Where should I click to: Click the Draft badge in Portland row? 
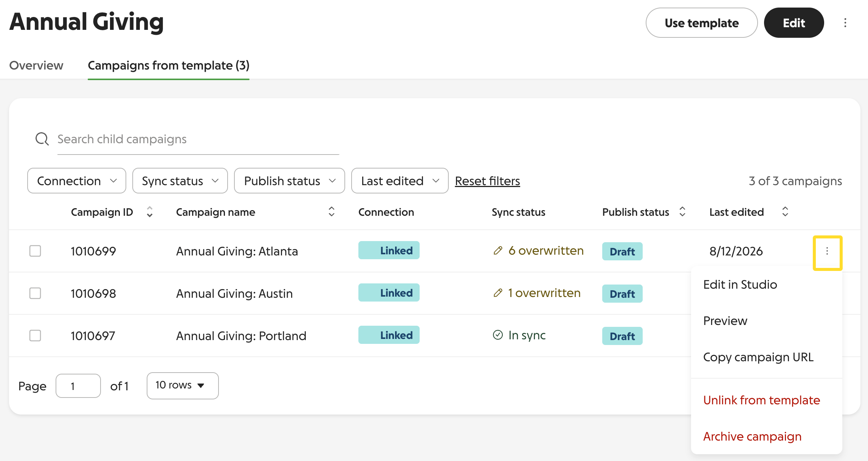[622, 336]
